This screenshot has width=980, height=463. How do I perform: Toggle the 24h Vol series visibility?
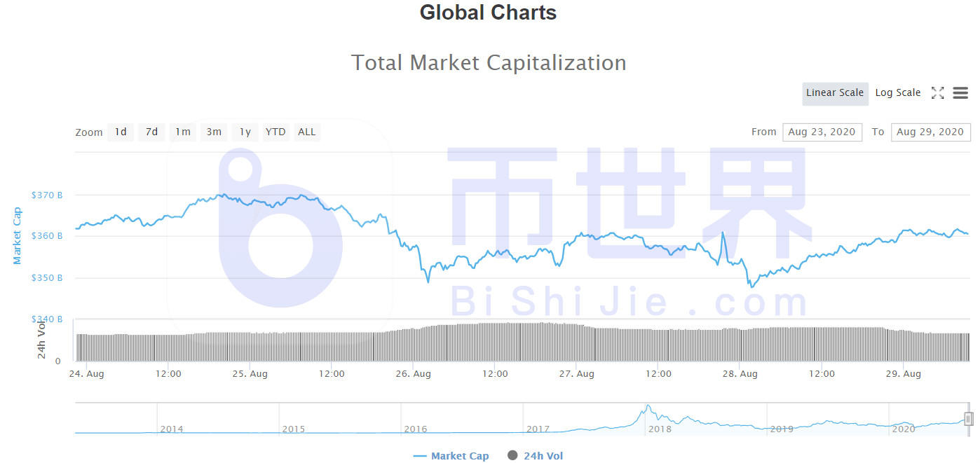pos(535,455)
